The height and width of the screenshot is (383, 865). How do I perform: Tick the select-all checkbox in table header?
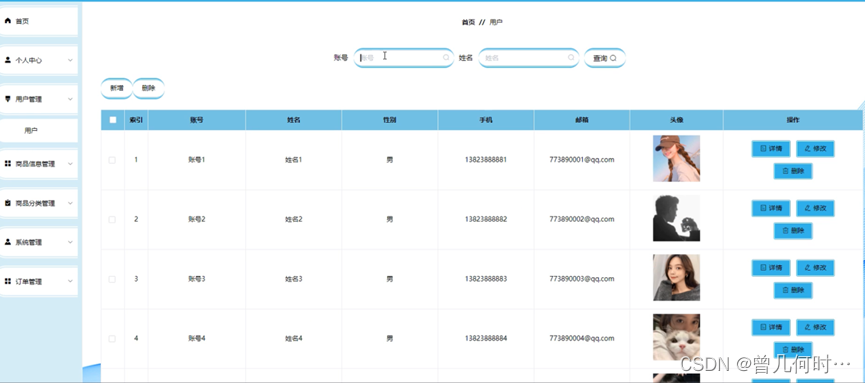tap(113, 120)
